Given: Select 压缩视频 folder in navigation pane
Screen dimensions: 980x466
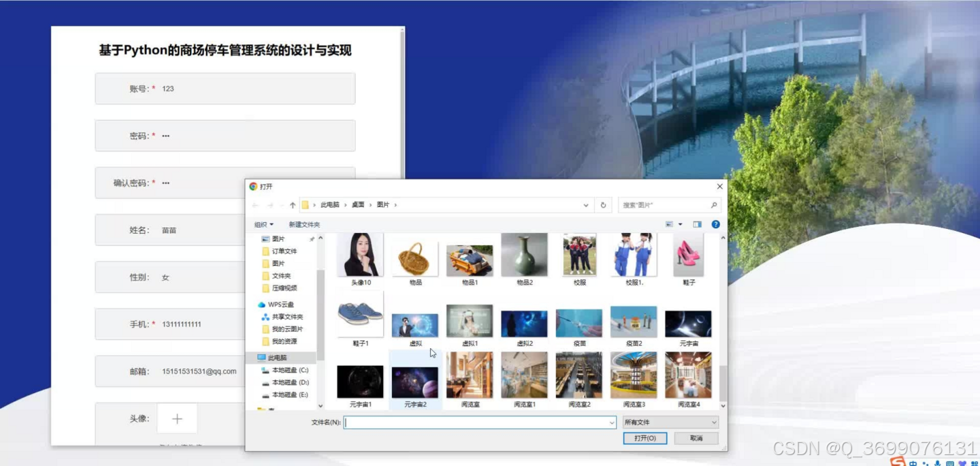Looking at the screenshot, I should (284, 288).
